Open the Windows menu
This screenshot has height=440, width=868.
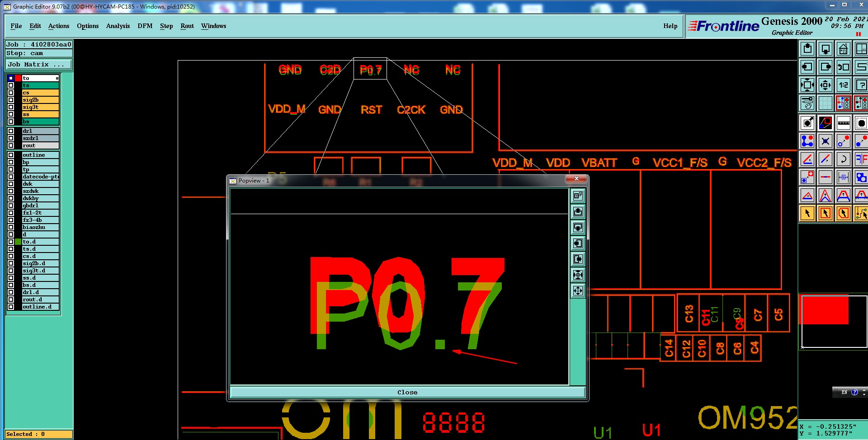coord(214,26)
